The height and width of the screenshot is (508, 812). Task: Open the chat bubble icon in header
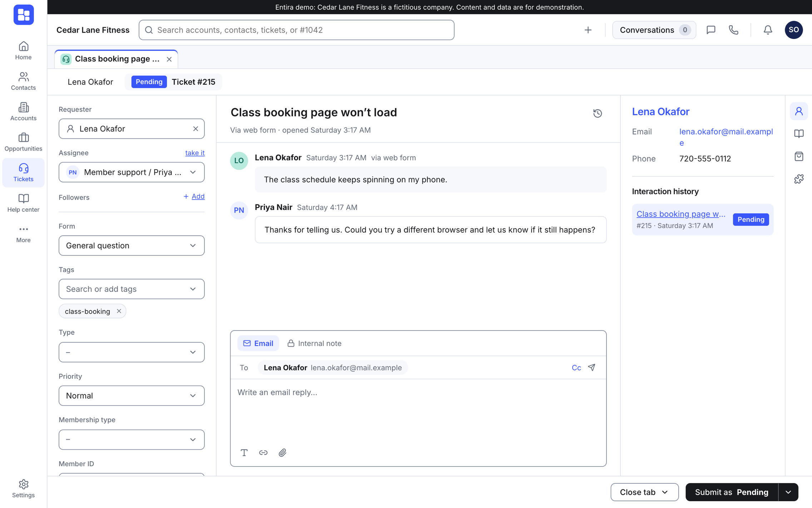tap(711, 30)
